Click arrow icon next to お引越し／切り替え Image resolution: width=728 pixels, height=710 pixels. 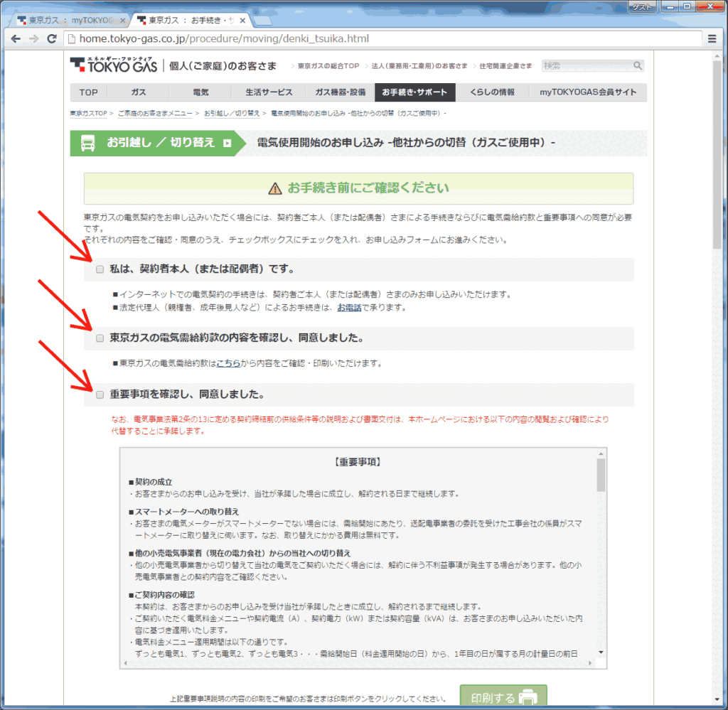point(227,143)
